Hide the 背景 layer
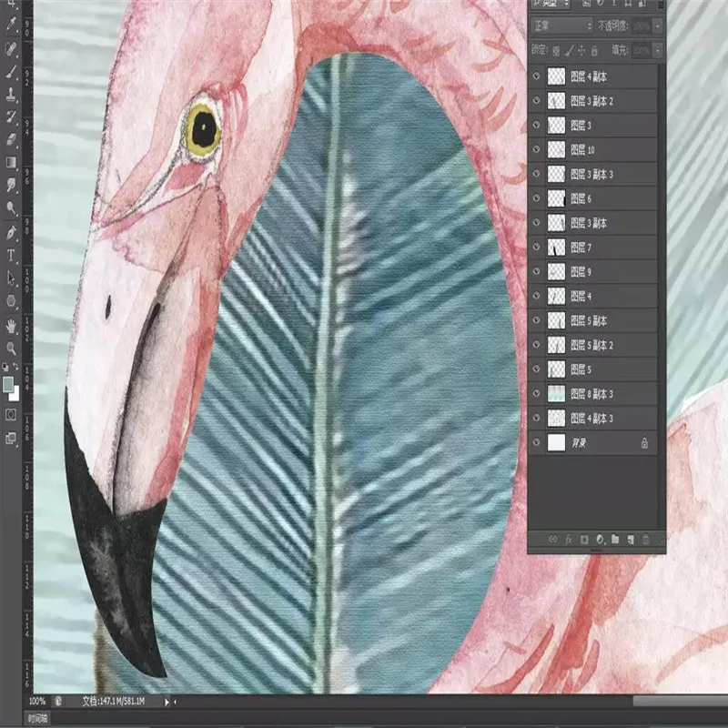This screenshot has width=728, height=728. click(537, 442)
